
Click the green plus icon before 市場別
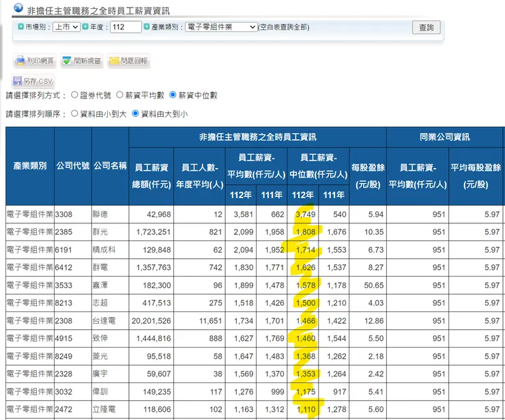[x=20, y=27]
